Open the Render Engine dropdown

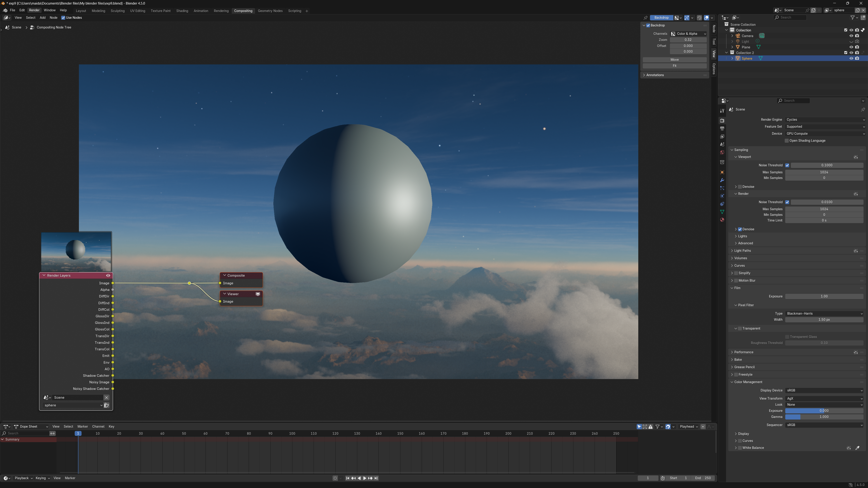825,120
